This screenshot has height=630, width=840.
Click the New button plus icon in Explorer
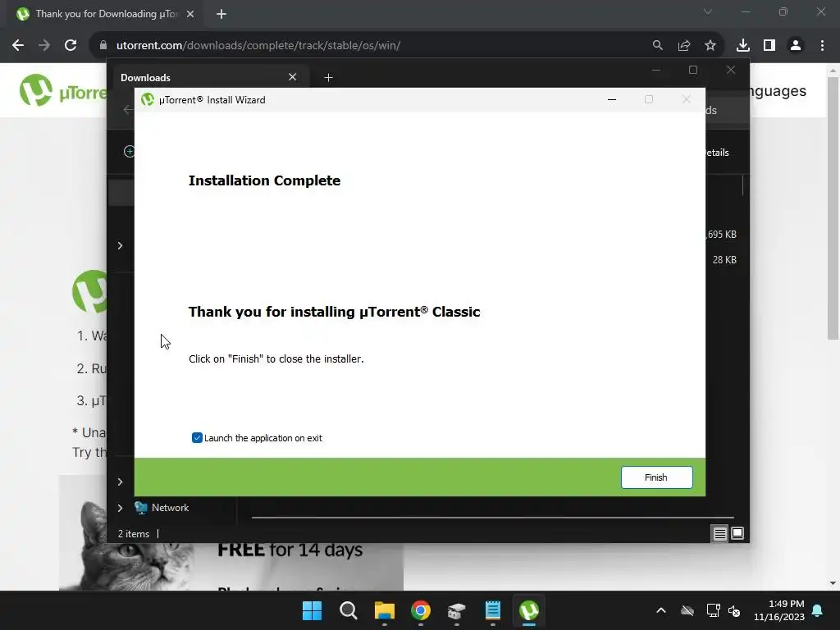tap(129, 152)
